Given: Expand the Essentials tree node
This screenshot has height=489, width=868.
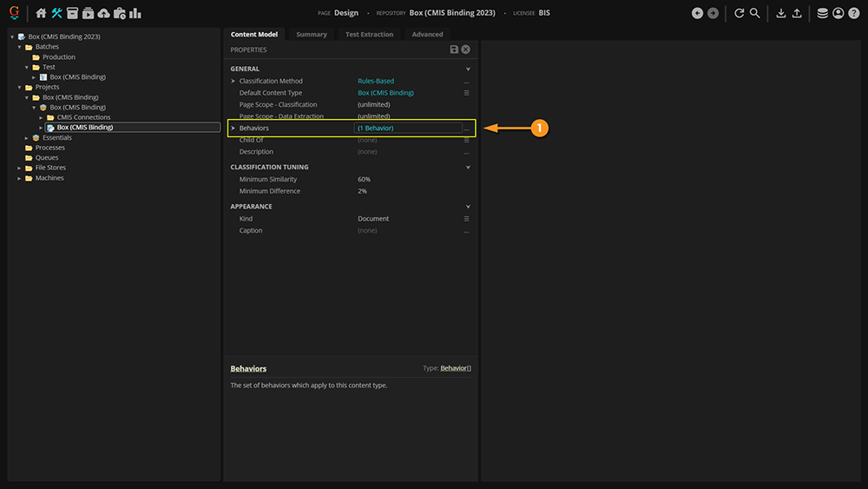Looking at the screenshot, I should coord(26,138).
